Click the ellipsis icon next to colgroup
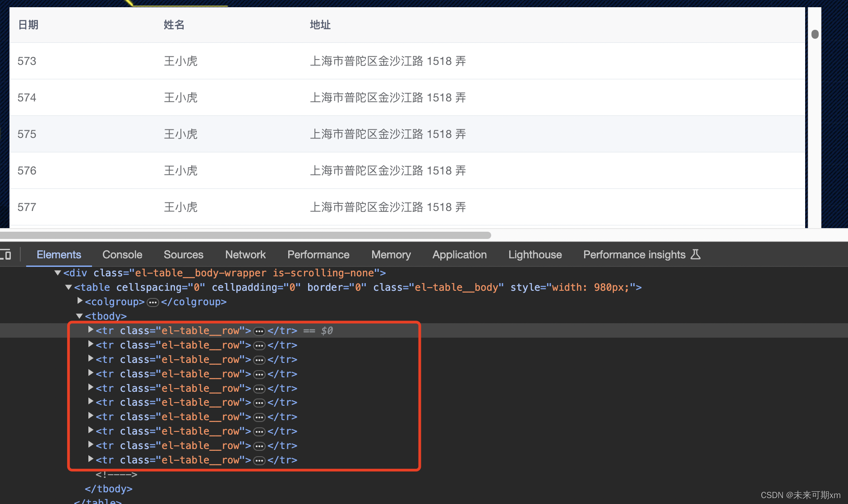 (153, 302)
